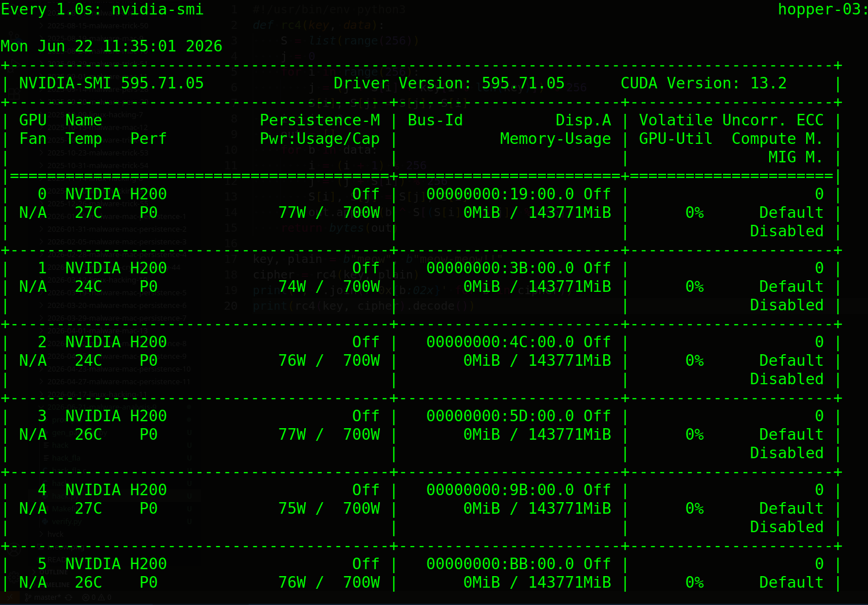
Task: Click the 'Disabled' MIG mode of GPU 3
Action: pyautogui.click(x=787, y=453)
